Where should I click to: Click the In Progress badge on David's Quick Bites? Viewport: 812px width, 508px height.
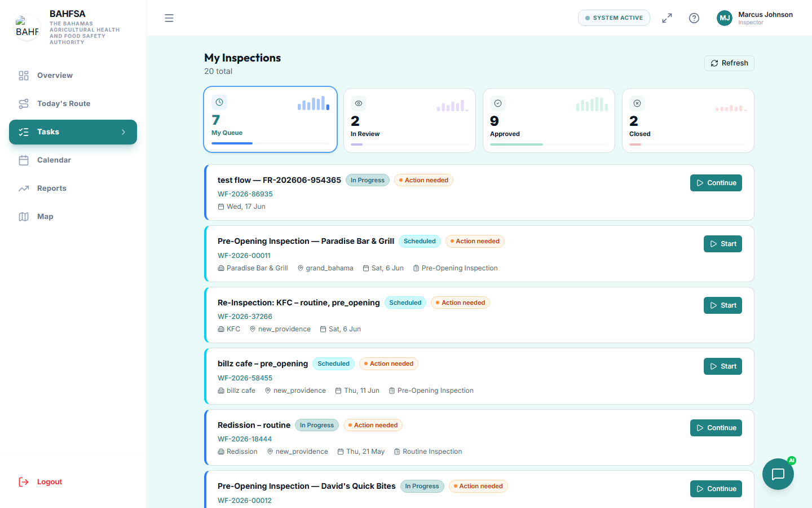tap(422, 486)
